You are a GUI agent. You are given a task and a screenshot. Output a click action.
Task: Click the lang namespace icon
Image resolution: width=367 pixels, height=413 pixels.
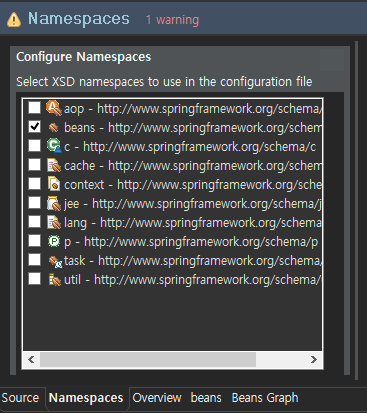[54, 222]
